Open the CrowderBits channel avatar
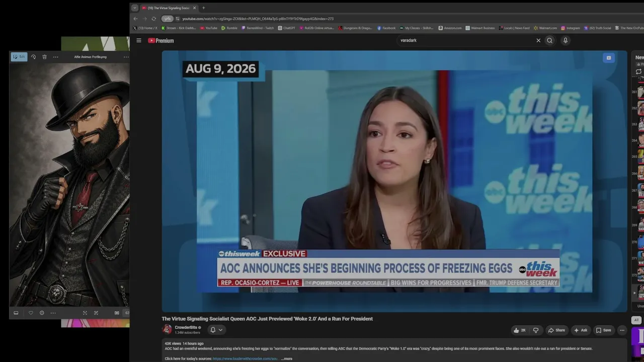The height and width of the screenshot is (362, 644). (x=167, y=329)
